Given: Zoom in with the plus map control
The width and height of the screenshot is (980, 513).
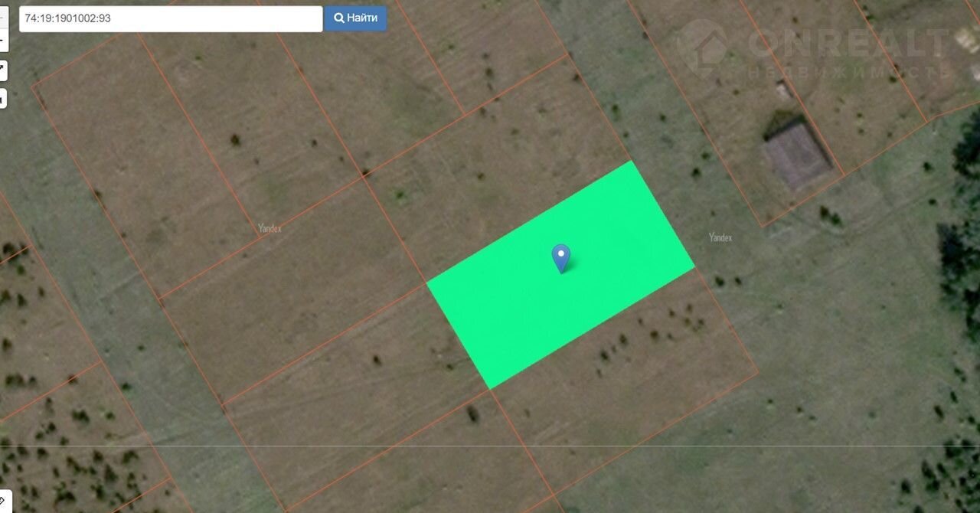Looking at the screenshot, I should pyautogui.click(x=2, y=15).
